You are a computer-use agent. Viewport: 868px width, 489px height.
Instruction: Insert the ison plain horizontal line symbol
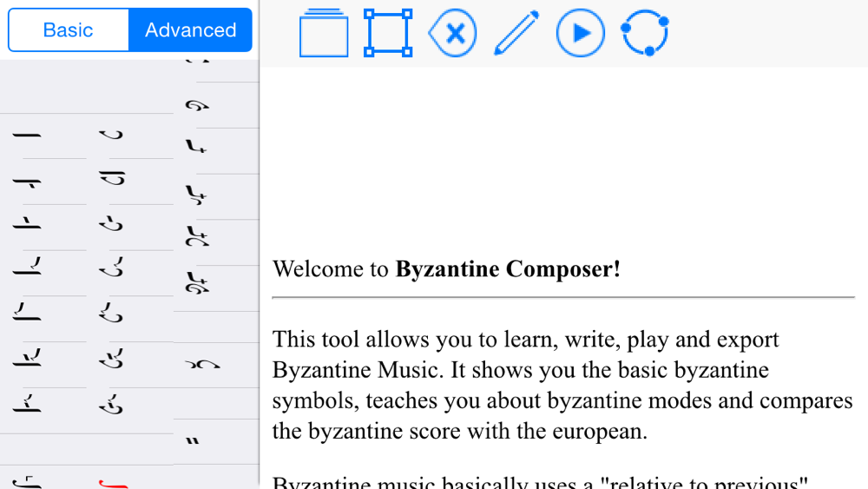tap(27, 135)
